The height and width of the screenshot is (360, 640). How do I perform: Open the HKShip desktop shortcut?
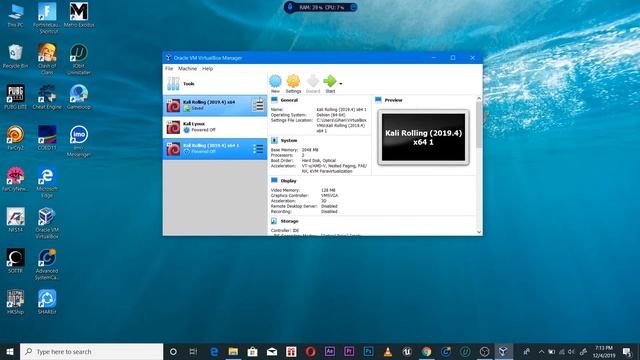pyautogui.click(x=16, y=302)
